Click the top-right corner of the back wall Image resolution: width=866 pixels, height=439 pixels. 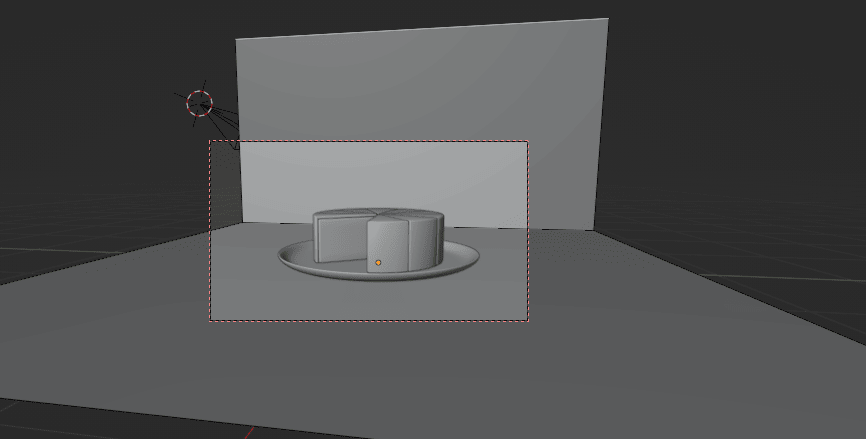click(x=606, y=19)
